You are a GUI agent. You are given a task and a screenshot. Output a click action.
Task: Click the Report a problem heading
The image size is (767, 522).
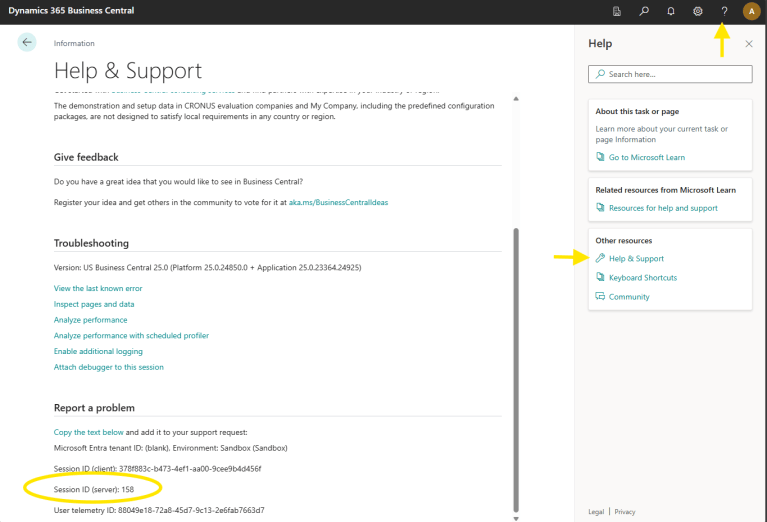94,408
